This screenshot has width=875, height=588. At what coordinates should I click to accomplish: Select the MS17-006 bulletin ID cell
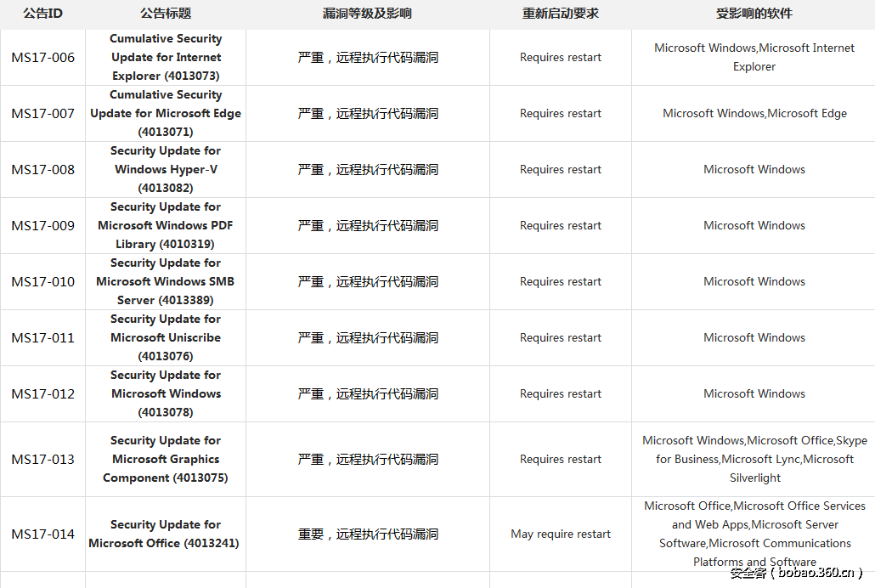(43, 58)
